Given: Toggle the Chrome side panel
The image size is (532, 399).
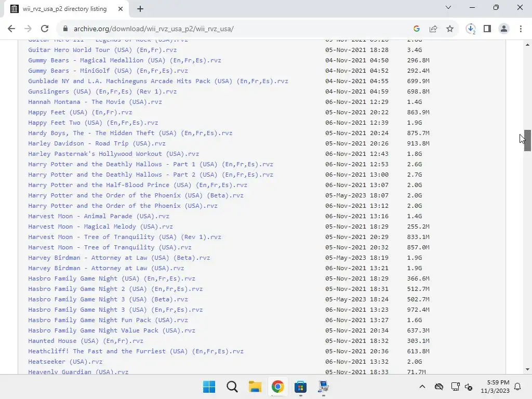Looking at the screenshot, I should [x=487, y=29].
